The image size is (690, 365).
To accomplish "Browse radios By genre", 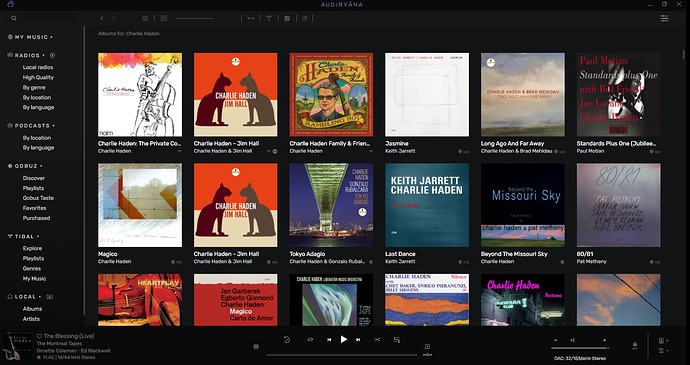I will click(x=34, y=88).
